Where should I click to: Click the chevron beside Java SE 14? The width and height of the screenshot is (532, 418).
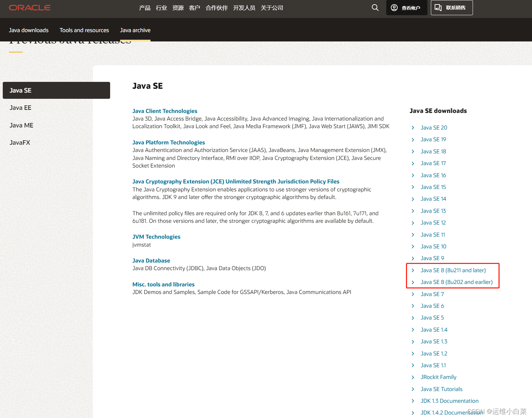[413, 199]
